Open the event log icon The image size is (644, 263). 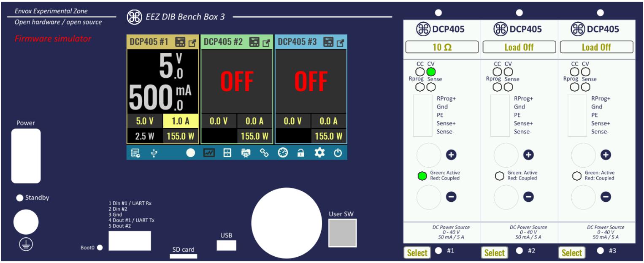click(x=135, y=153)
